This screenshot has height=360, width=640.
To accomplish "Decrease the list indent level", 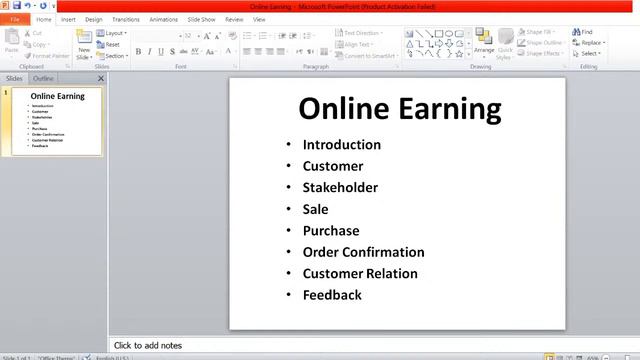I will (282, 36).
